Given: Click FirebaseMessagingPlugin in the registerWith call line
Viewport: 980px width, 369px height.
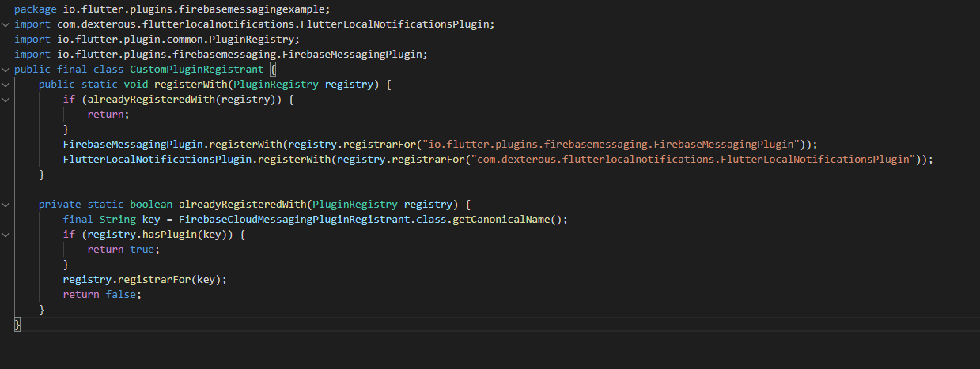Looking at the screenshot, I should pyautogui.click(x=133, y=145).
